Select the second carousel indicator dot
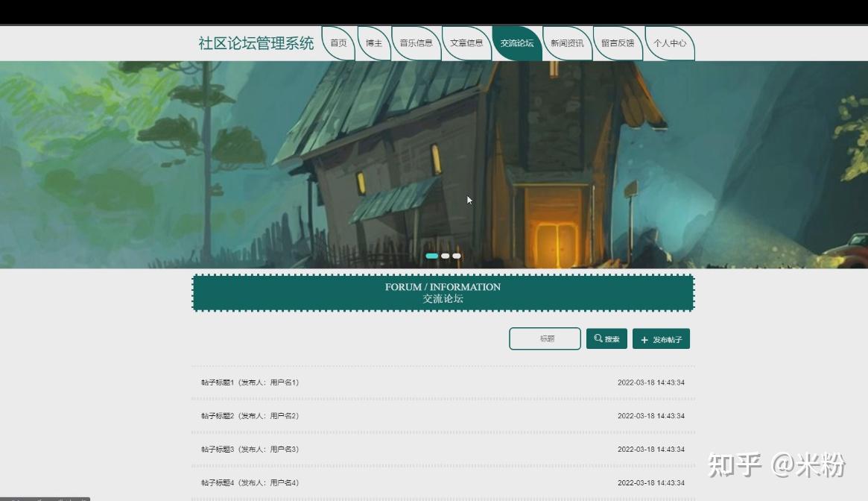Viewport: 868px width, 501px height. (x=445, y=256)
